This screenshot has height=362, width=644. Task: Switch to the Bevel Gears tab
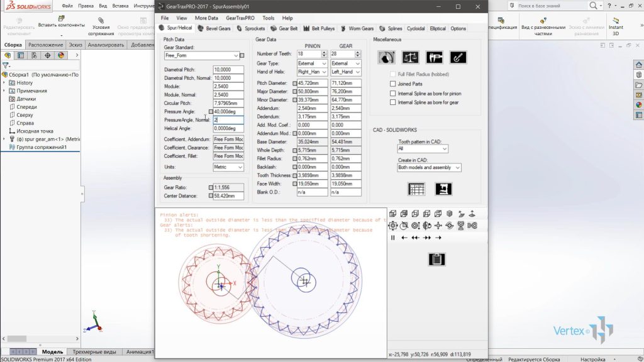point(214,28)
